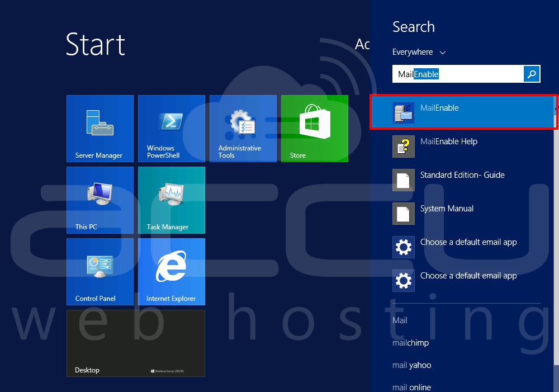The width and height of the screenshot is (559, 392).
Task: Launch Internet Explorer tile
Action: 172,272
